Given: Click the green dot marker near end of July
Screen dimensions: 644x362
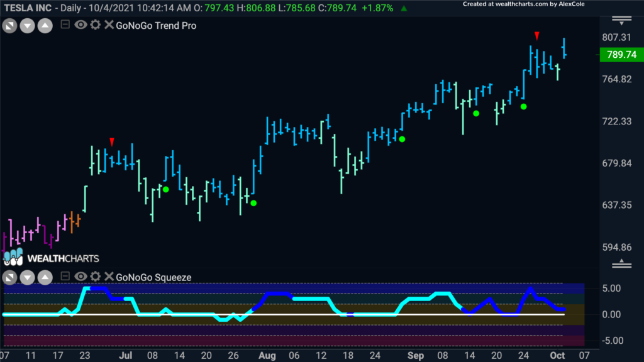Looking at the screenshot, I should click(x=254, y=203).
